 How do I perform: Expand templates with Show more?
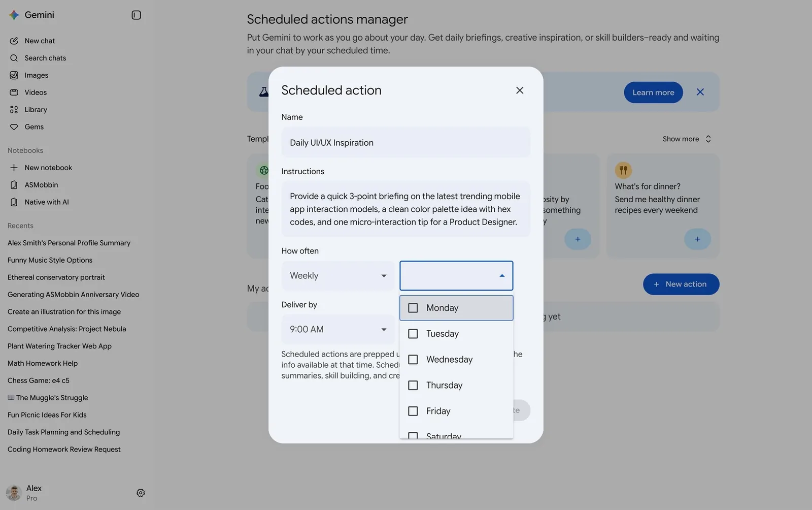click(x=687, y=139)
